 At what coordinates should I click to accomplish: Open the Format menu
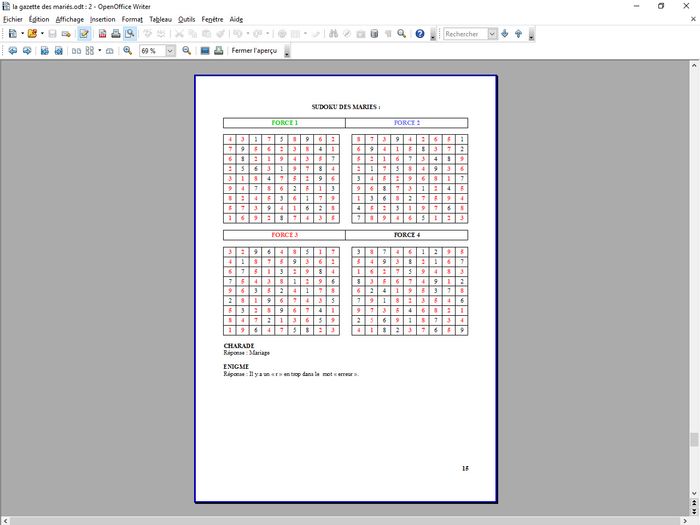[132, 19]
